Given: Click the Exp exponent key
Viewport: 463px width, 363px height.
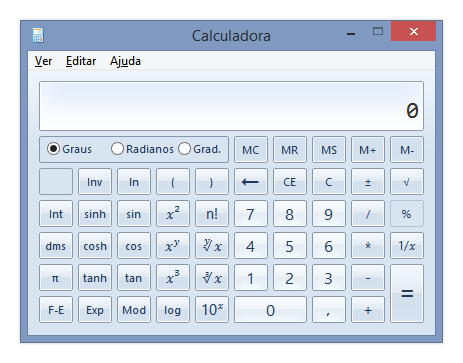Looking at the screenshot, I should tap(95, 310).
